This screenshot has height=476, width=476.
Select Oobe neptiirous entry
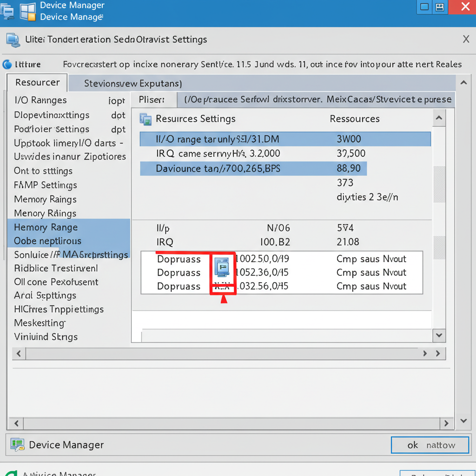click(69, 241)
